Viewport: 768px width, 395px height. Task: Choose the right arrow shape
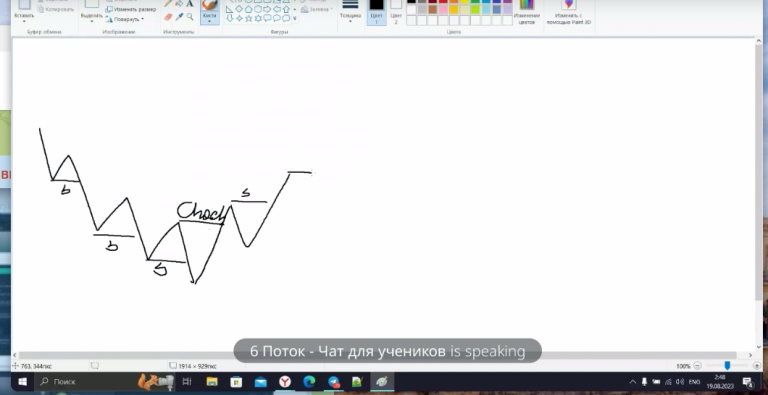267,9
